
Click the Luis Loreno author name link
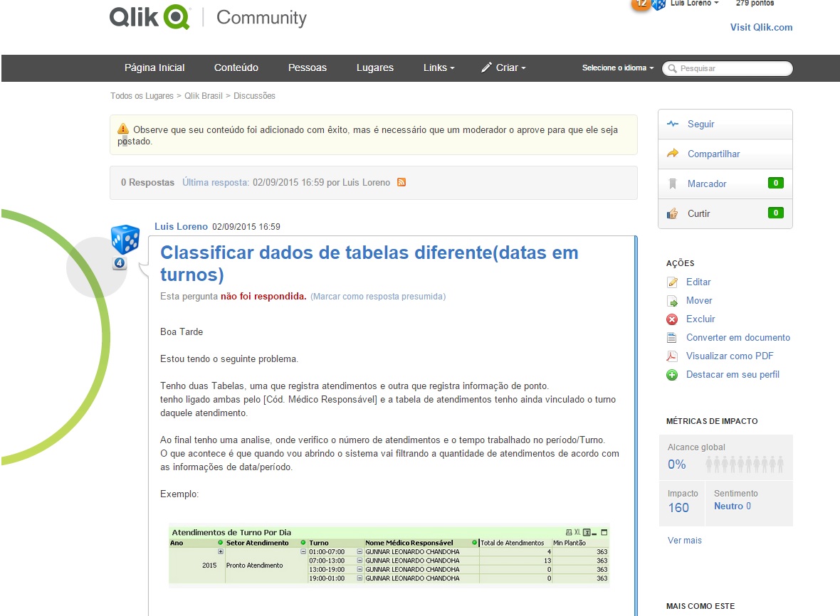pos(181,226)
